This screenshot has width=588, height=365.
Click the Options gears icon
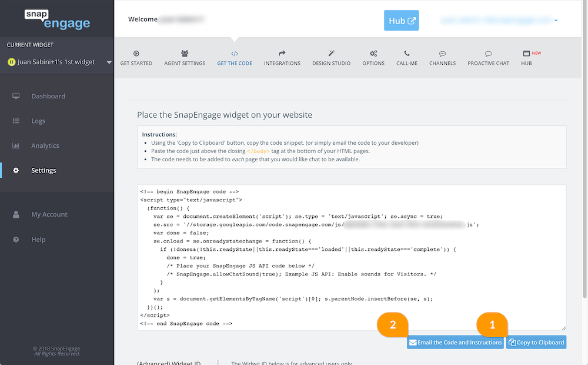(x=373, y=54)
